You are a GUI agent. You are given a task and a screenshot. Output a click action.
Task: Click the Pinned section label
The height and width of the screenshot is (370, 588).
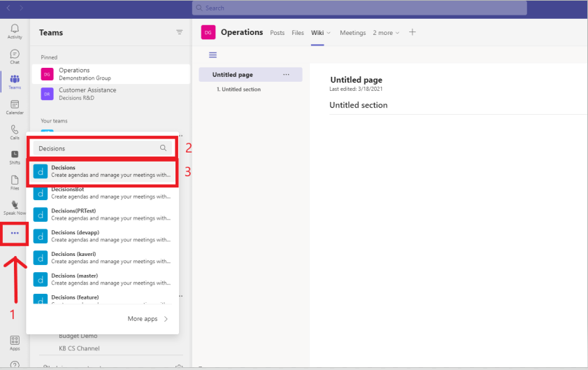coord(49,57)
